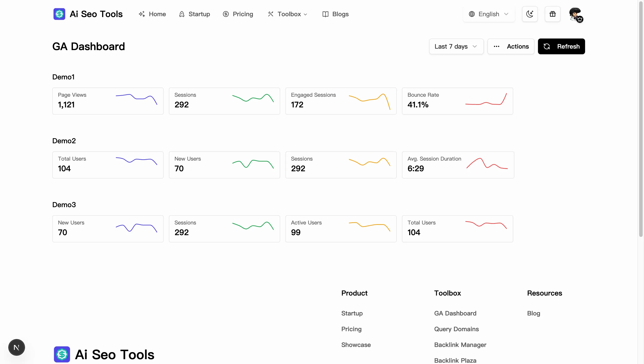Expand the Toolbox navigation dropdown
Image resolution: width=644 pixels, height=364 pixels.
tap(287, 14)
